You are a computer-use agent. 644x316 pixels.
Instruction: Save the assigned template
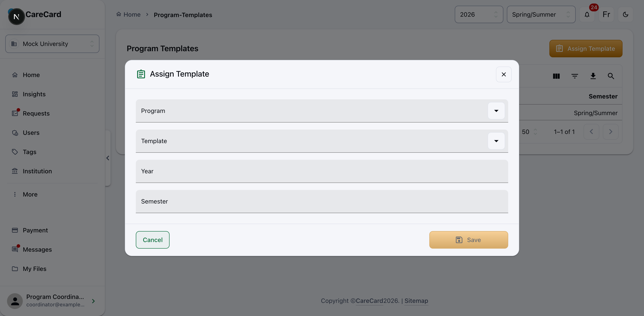point(469,240)
